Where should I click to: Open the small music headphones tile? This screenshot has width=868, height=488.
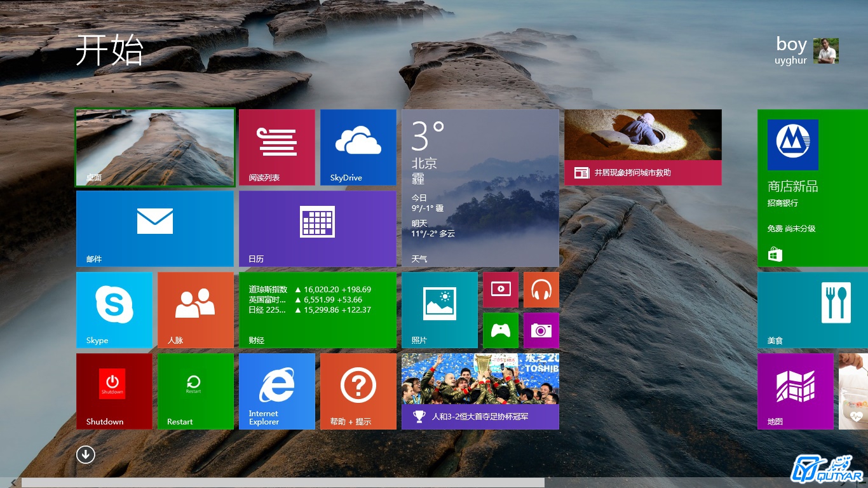pos(541,290)
